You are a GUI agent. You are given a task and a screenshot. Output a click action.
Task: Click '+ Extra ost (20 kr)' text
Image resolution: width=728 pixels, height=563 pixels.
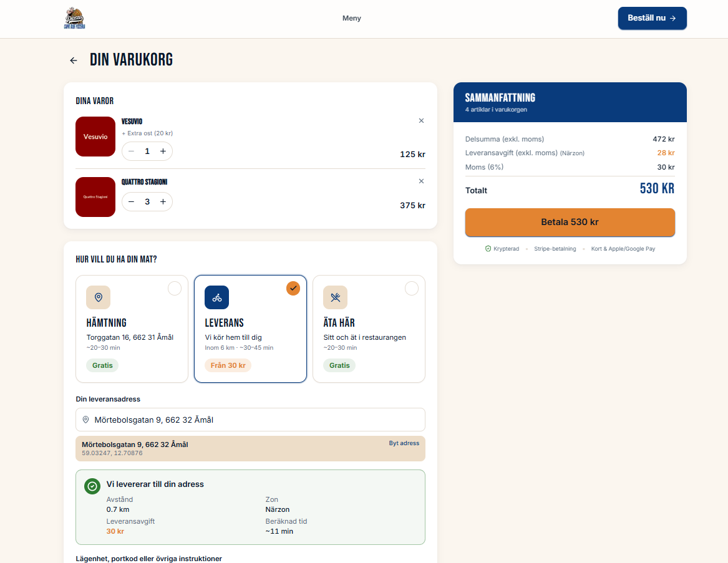[147, 133]
